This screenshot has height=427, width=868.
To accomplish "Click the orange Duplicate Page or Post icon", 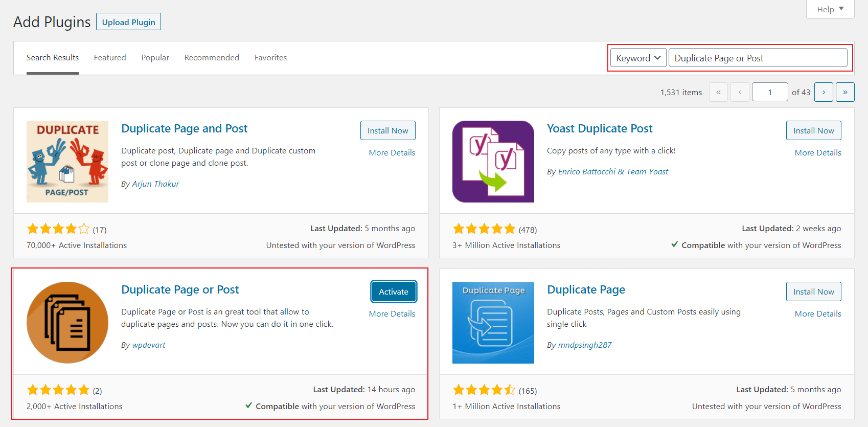I will point(67,323).
